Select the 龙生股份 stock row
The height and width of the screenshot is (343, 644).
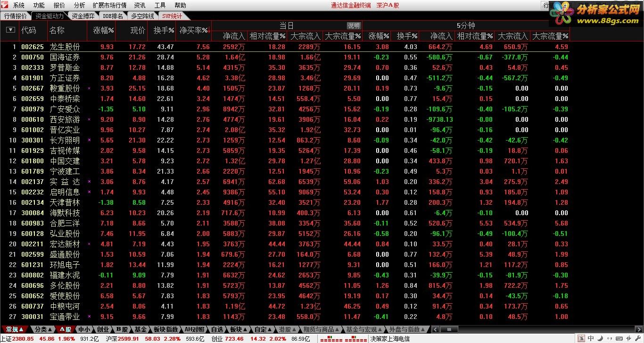[x=285, y=47]
